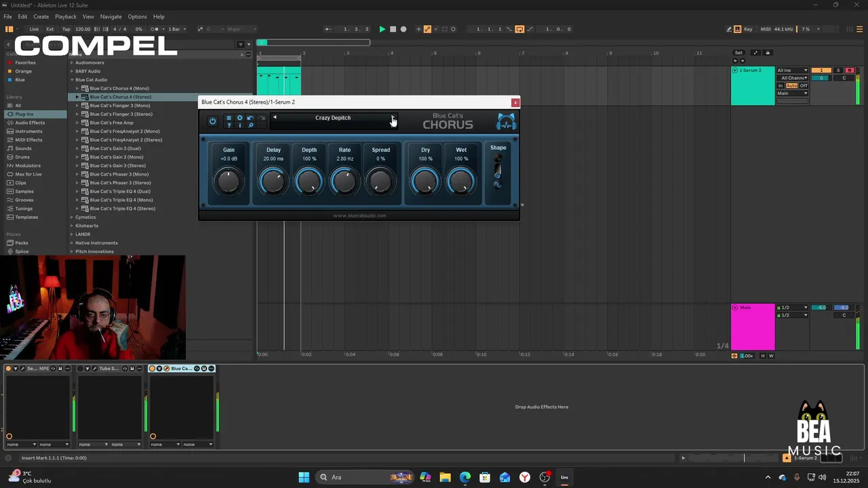Toggle the Blue Cat's Chorus power bypass button
868x488 pixels.
212,121
